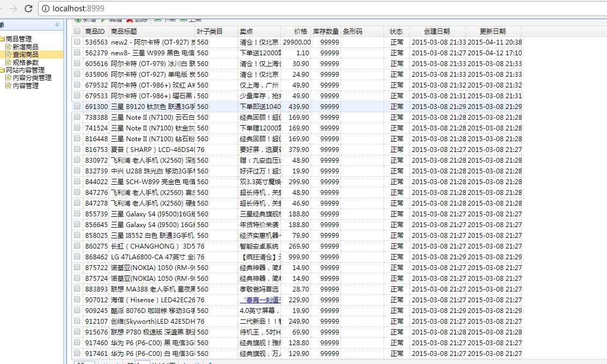The image size is (607, 364).
Task: Select checkbox of product 691300
Action: 77,106
